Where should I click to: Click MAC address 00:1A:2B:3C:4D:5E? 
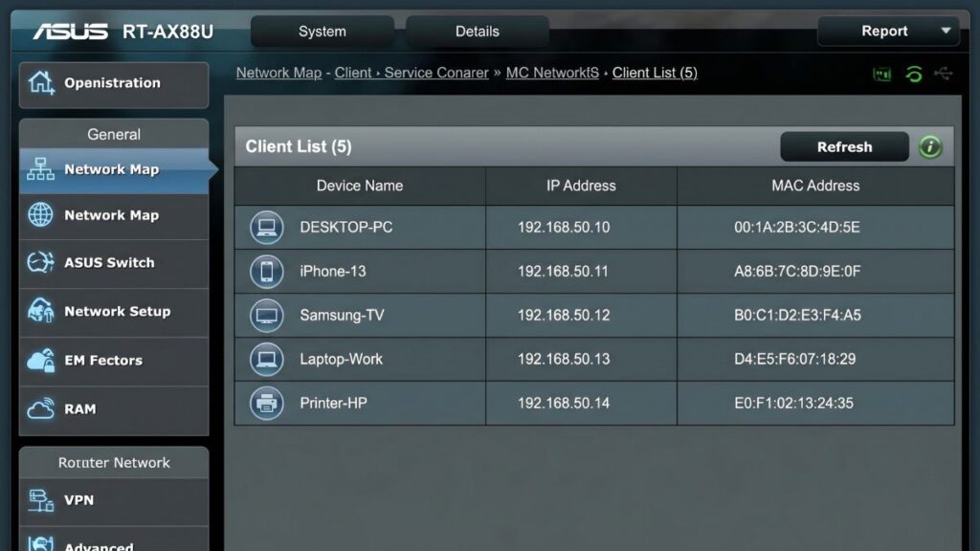[x=797, y=228]
